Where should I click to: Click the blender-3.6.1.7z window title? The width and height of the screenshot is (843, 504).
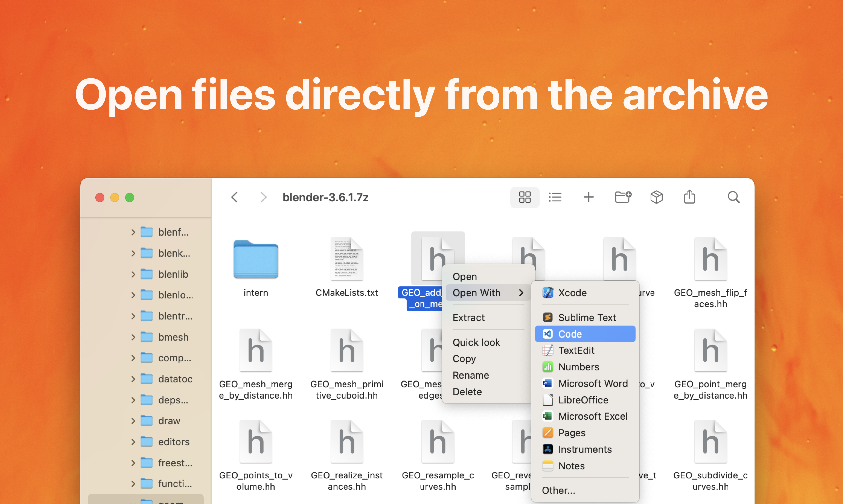point(326,197)
